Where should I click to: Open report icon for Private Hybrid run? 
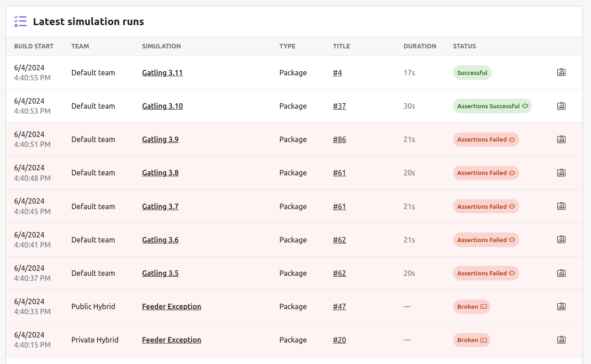[x=561, y=339]
